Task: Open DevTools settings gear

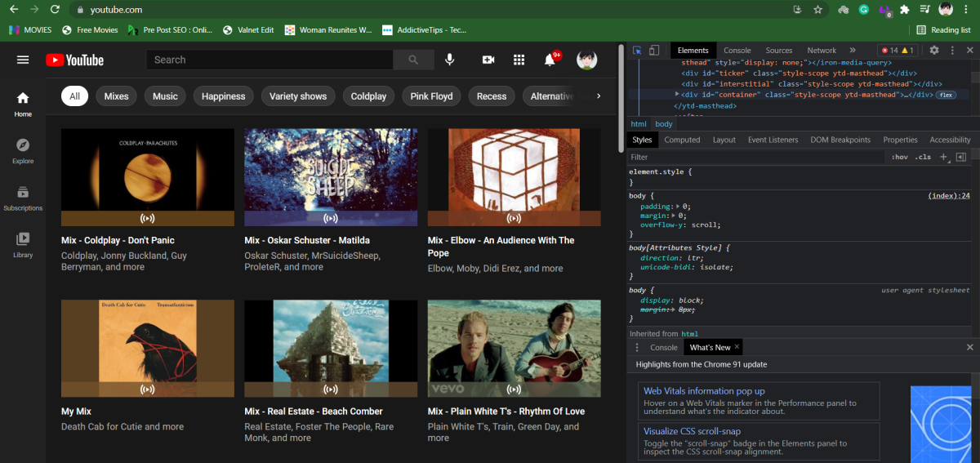Action: coord(934,51)
